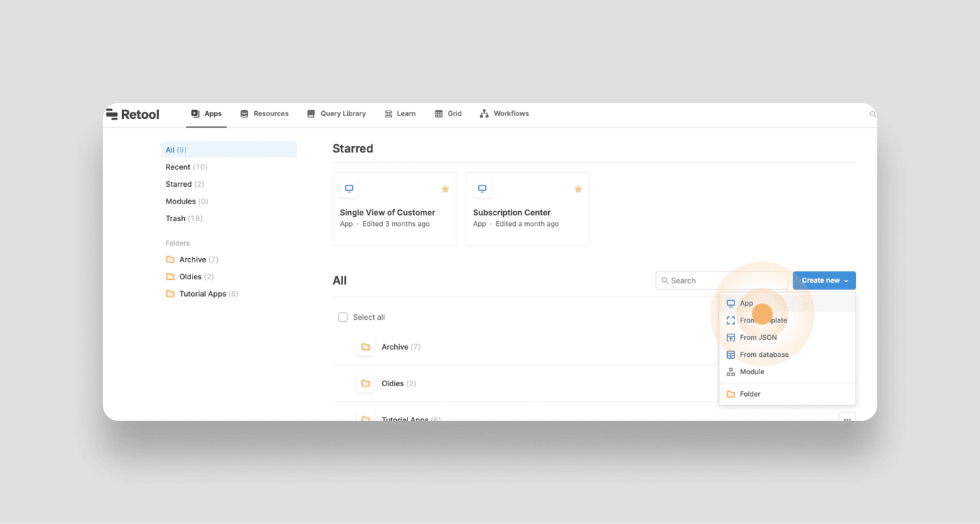Unstar the Subscription Center app
Image resolution: width=980 pixels, height=524 pixels.
click(x=577, y=189)
